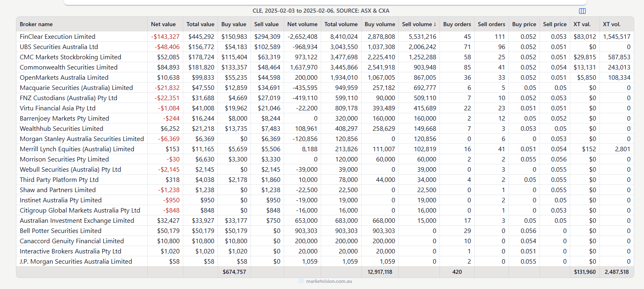Select Commonwealth Securities Limited row
This screenshot has width=644, height=289.
(x=325, y=67)
